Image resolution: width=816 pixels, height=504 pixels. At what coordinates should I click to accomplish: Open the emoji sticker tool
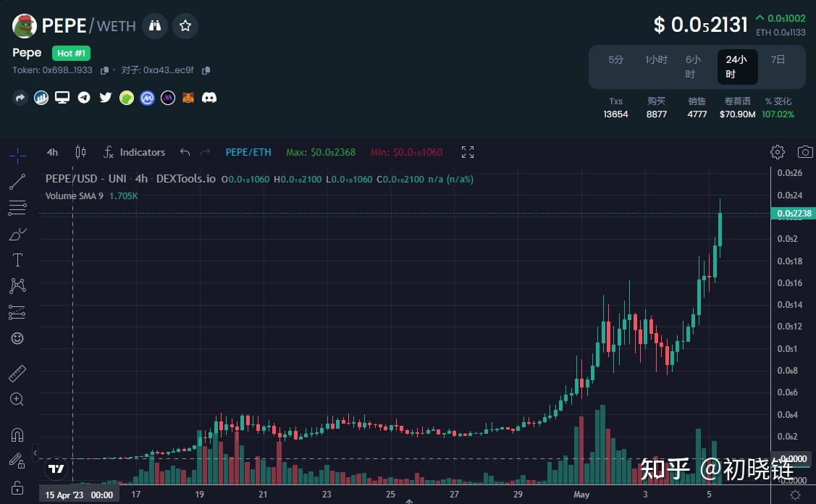[17, 338]
